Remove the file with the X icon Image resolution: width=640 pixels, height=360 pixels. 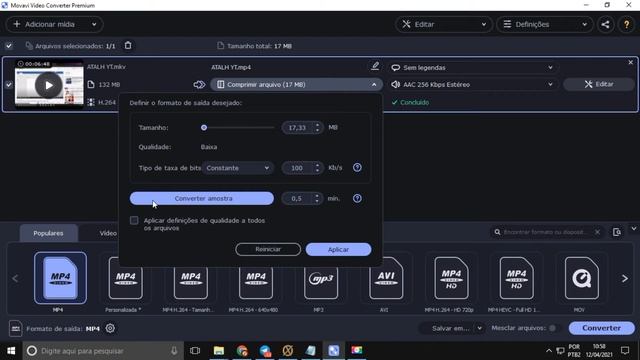click(x=630, y=62)
